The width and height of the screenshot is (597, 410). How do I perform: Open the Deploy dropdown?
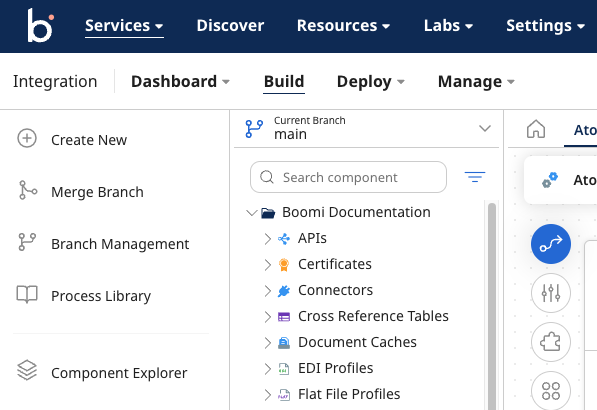click(370, 81)
